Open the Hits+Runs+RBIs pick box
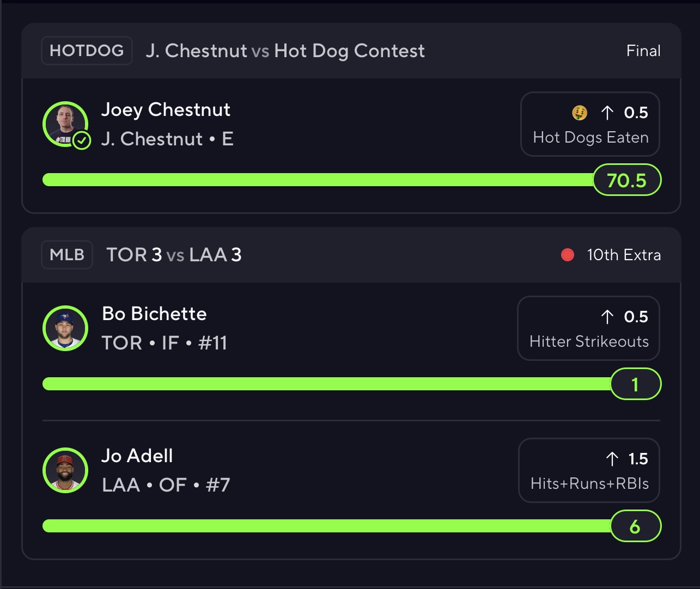Image resolution: width=700 pixels, height=589 pixels. 589,470
